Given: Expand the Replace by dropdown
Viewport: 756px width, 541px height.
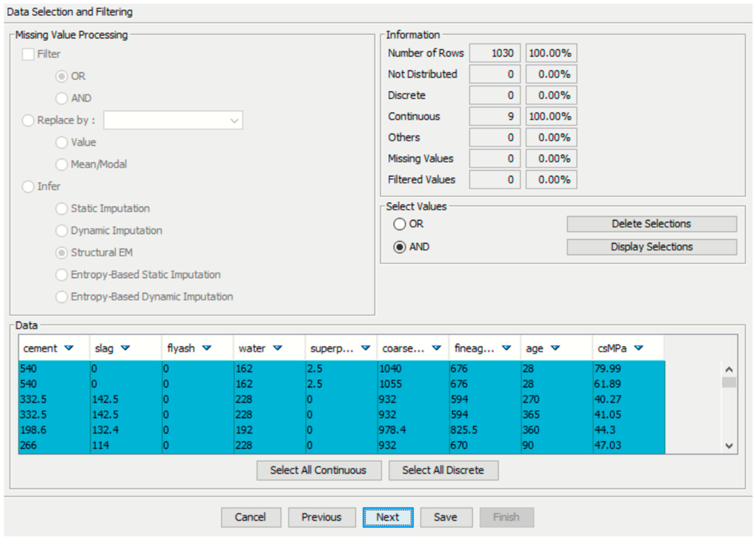Looking at the screenshot, I should coord(234,120).
